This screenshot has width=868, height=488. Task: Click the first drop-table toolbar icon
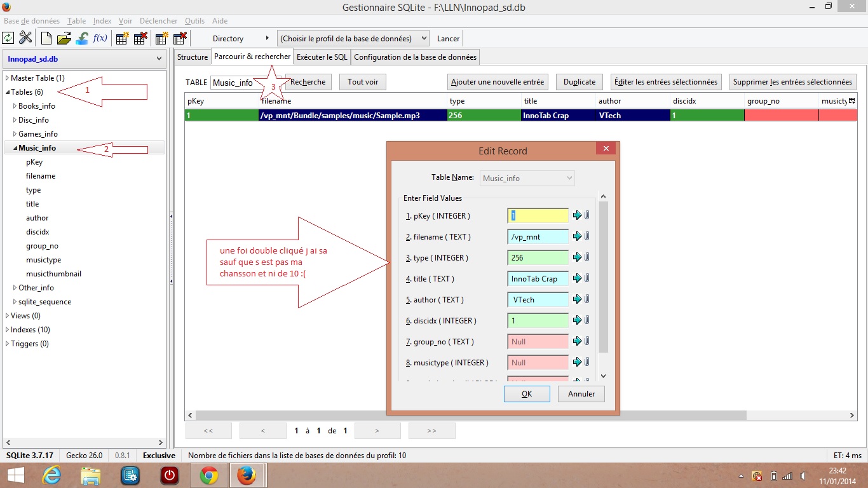(x=140, y=38)
